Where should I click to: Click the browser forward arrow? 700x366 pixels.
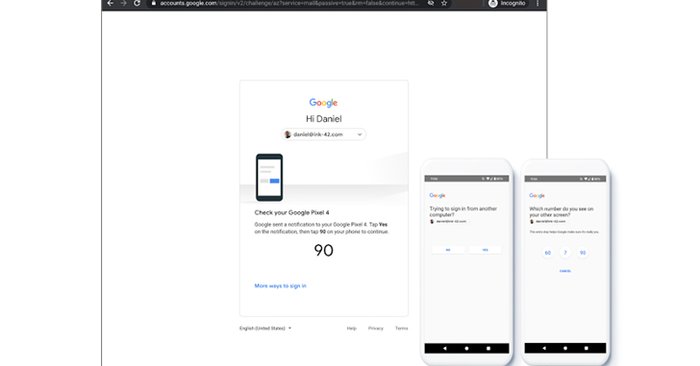124,3
